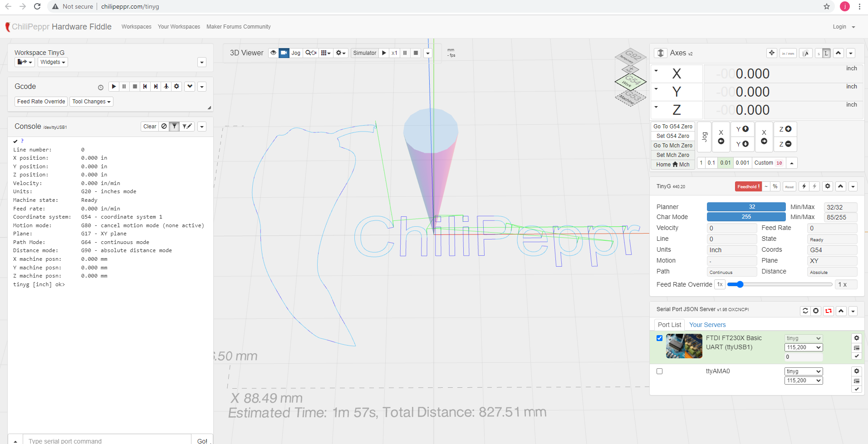Play the Gcode file in Gcode widget
This screenshot has height=444, width=868.
(114, 87)
